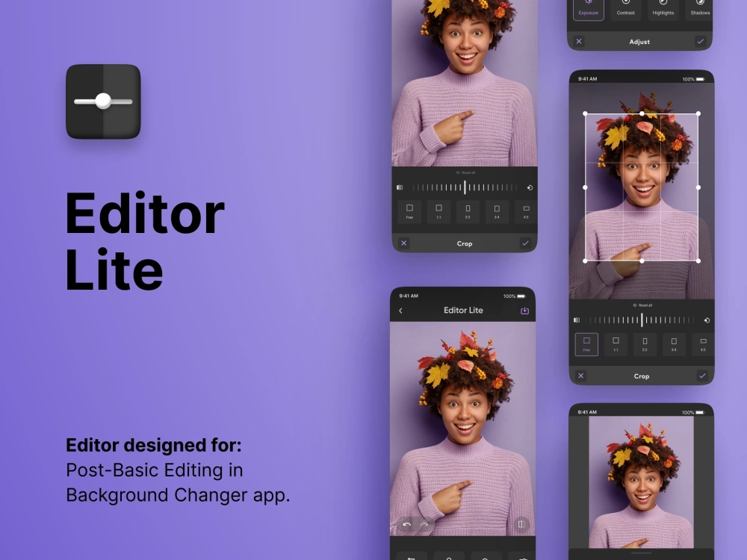Screen dimensions: 747x560
Task: Tap the export icon in Editor Lite header
Action: [524, 311]
